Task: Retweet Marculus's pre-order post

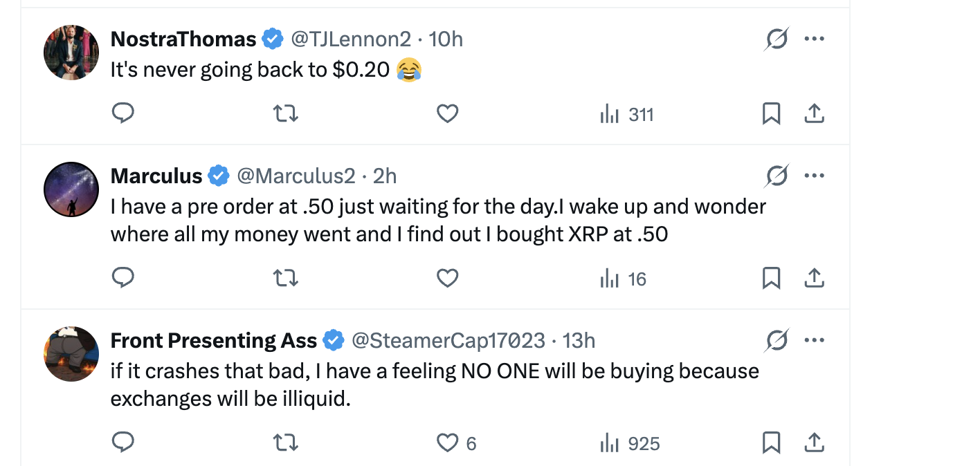Action: [x=285, y=277]
